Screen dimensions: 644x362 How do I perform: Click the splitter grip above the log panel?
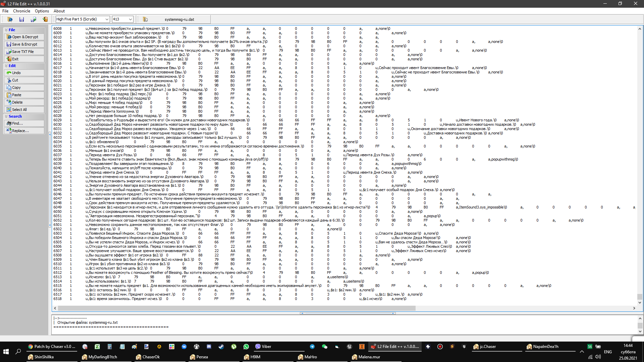[x=347, y=313]
